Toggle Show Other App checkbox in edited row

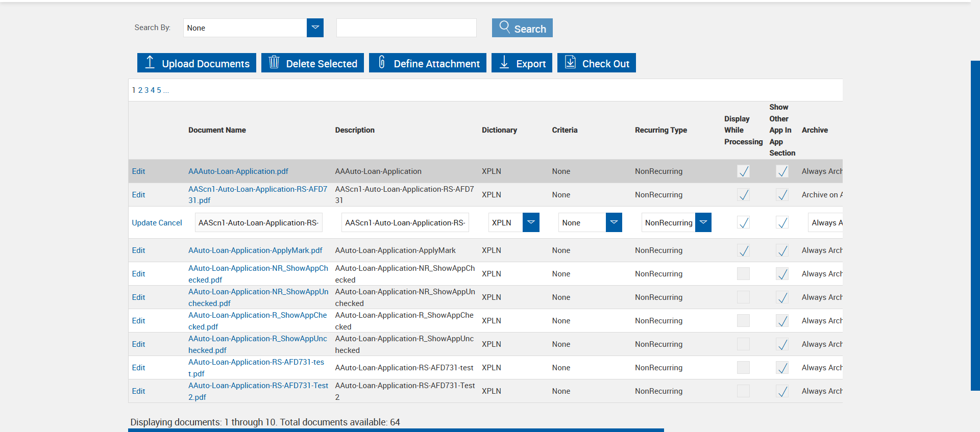782,223
